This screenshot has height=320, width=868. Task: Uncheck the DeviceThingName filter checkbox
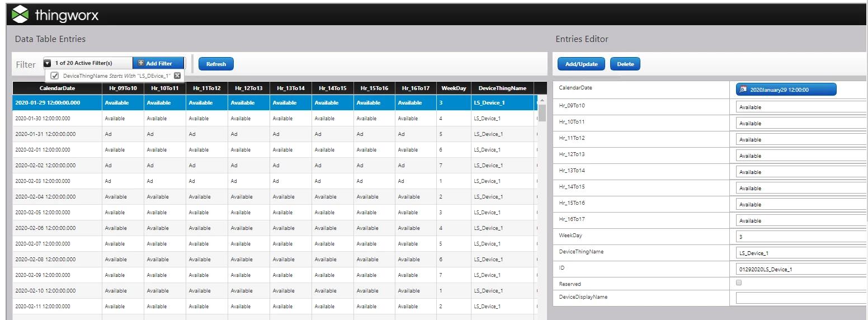coord(55,76)
